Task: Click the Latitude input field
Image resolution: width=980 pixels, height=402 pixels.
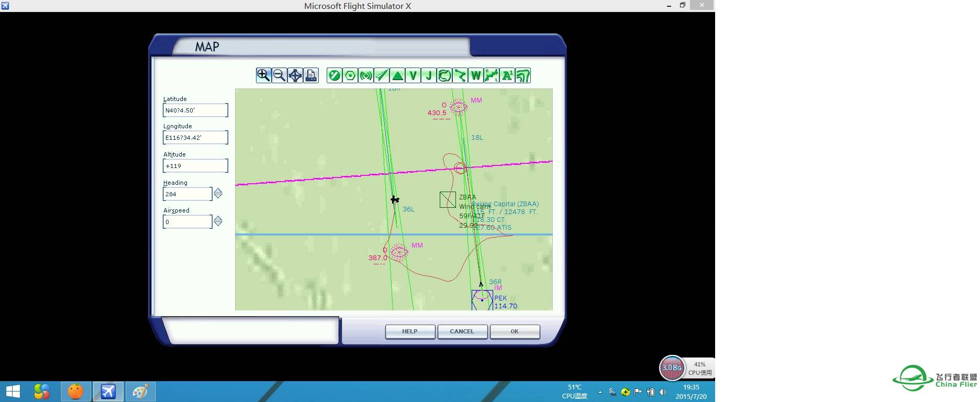Action: point(195,110)
